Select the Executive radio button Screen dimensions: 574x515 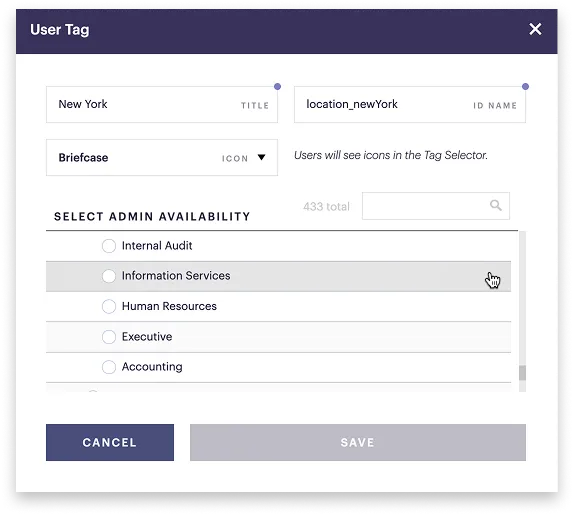click(109, 337)
